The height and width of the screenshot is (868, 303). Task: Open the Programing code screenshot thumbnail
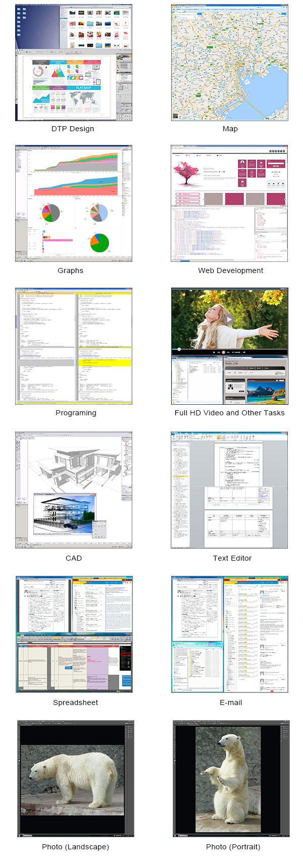pyautogui.click(x=74, y=346)
